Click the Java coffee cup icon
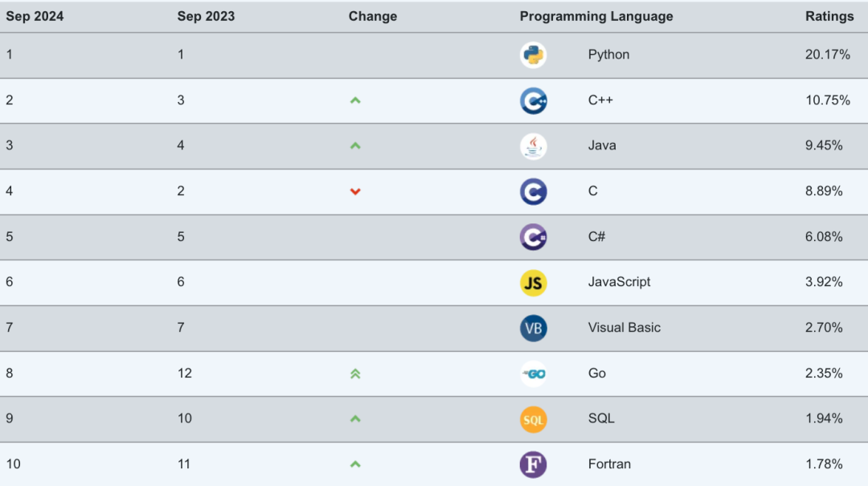This screenshot has height=486, width=868. (x=533, y=146)
